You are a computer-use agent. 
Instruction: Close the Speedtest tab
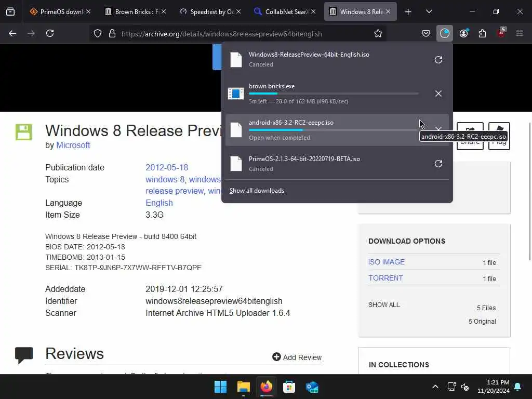238,11
